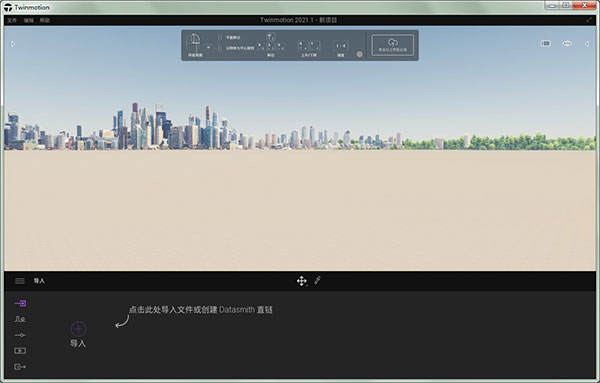Select the material picker eyedropper tool
This screenshot has height=383, width=600.
tap(317, 281)
